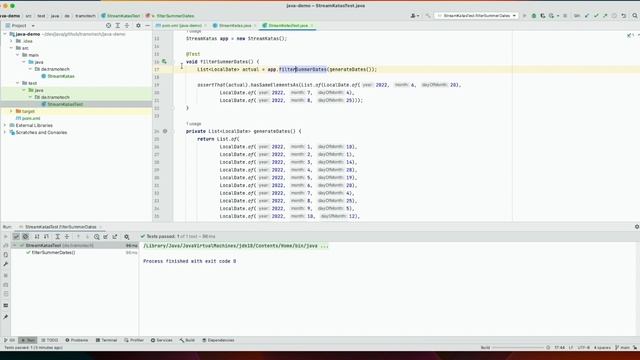Collapse all test results in Run panel
The height and width of the screenshot is (360, 640).
coord(67,236)
